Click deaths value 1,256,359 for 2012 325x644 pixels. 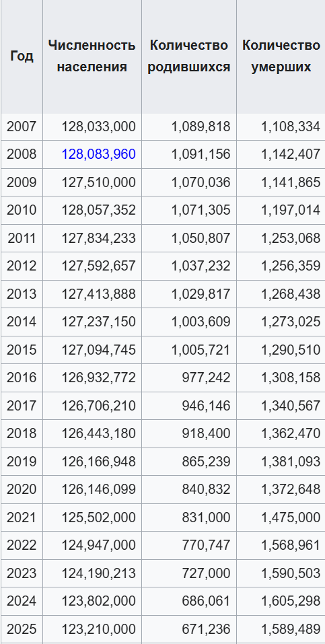[291, 266]
